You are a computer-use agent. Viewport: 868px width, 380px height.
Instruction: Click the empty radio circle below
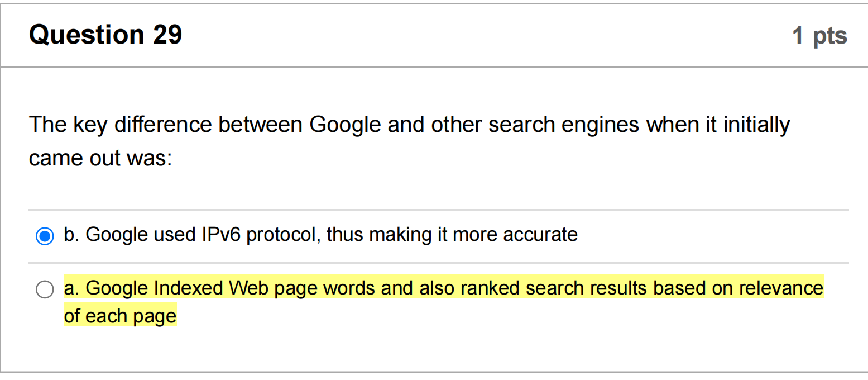coord(45,289)
